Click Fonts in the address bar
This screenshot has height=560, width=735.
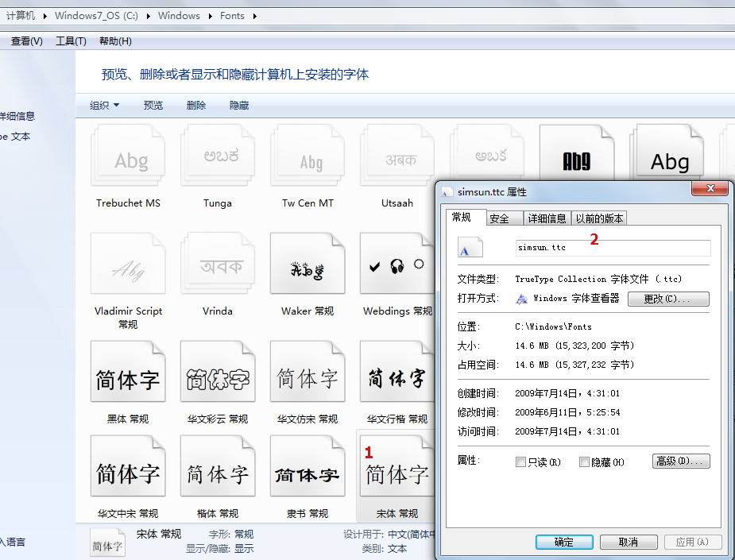pos(232,16)
